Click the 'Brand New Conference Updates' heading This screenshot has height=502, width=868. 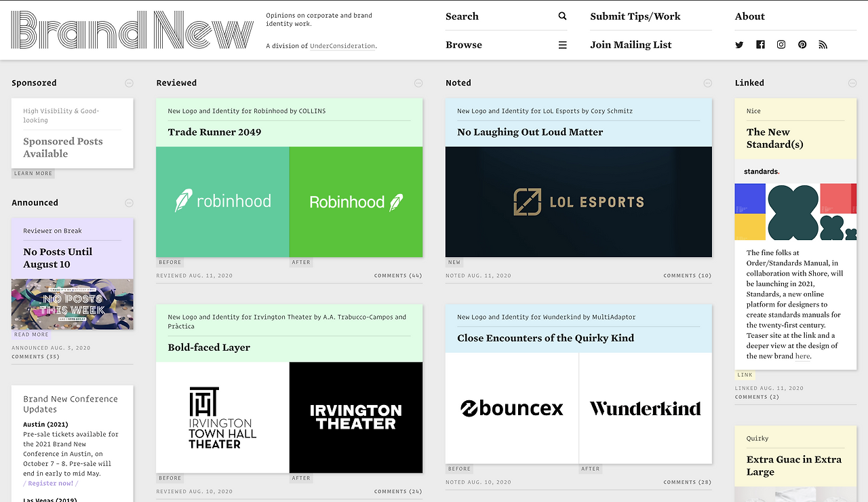71,404
